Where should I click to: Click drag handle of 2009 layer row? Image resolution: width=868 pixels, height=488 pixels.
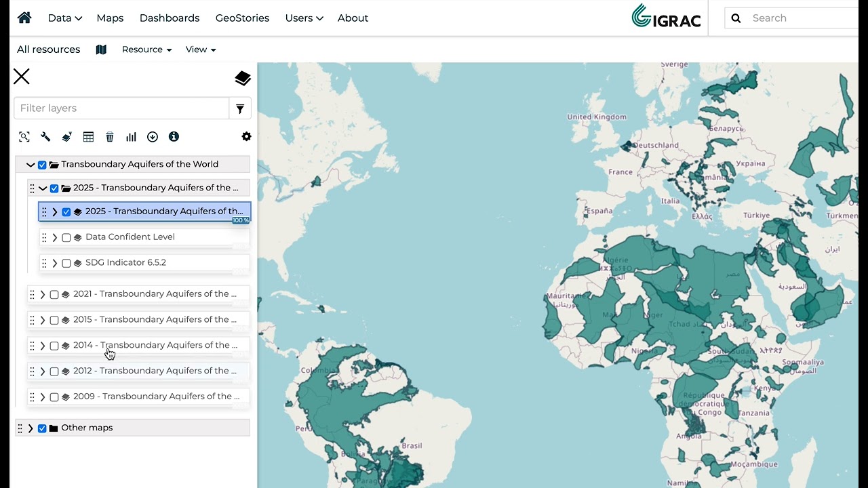coord(32,397)
